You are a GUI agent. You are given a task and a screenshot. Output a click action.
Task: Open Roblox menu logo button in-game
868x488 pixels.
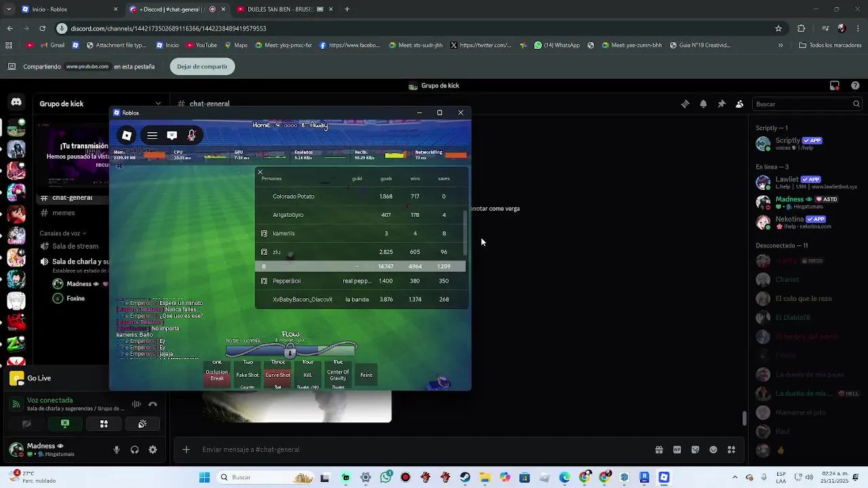point(126,136)
